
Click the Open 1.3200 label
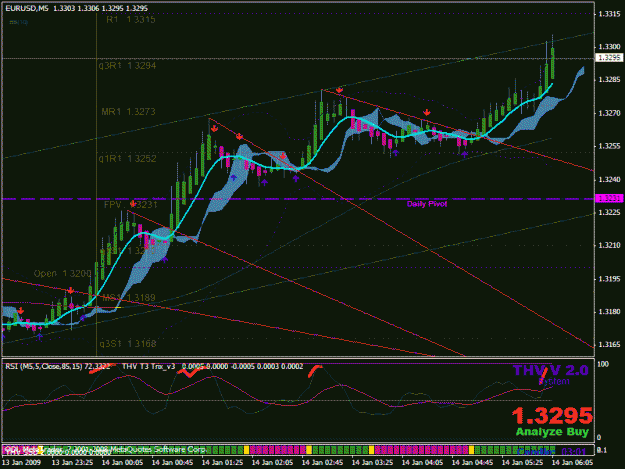click(x=63, y=274)
